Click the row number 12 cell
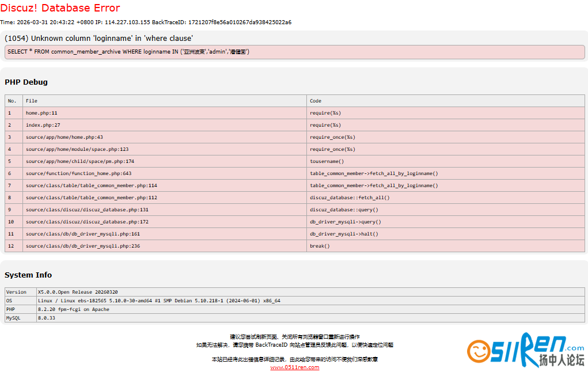The height and width of the screenshot is (372, 588). tap(14, 246)
